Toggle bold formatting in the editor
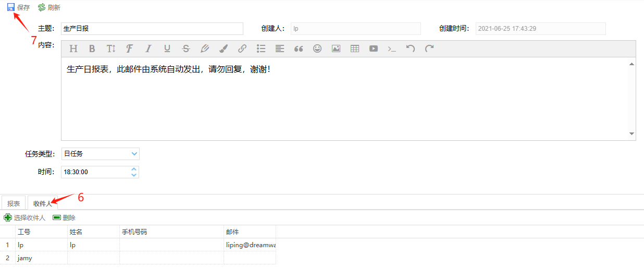644x279 pixels. [x=92, y=48]
